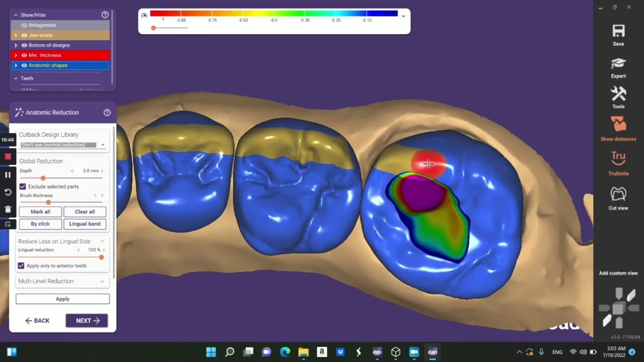Proceed with NEXT button
The width and height of the screenshot is (644, 362).
pos(87,321)
